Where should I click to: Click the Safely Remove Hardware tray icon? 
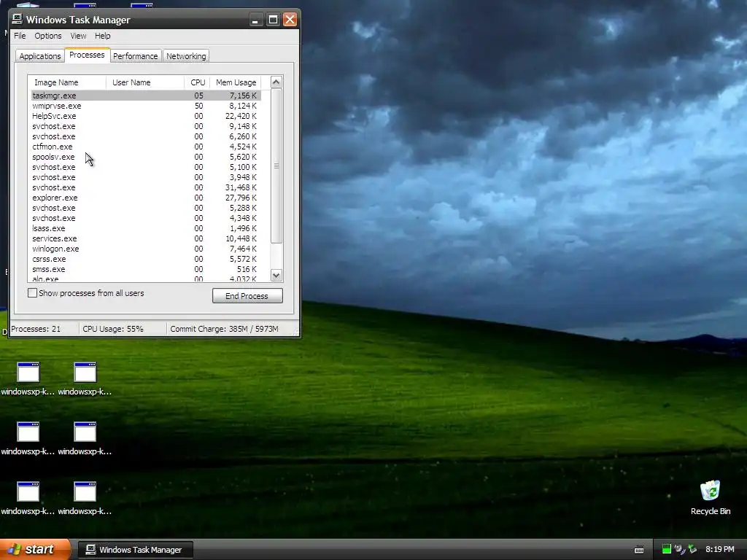click(692, 549)
